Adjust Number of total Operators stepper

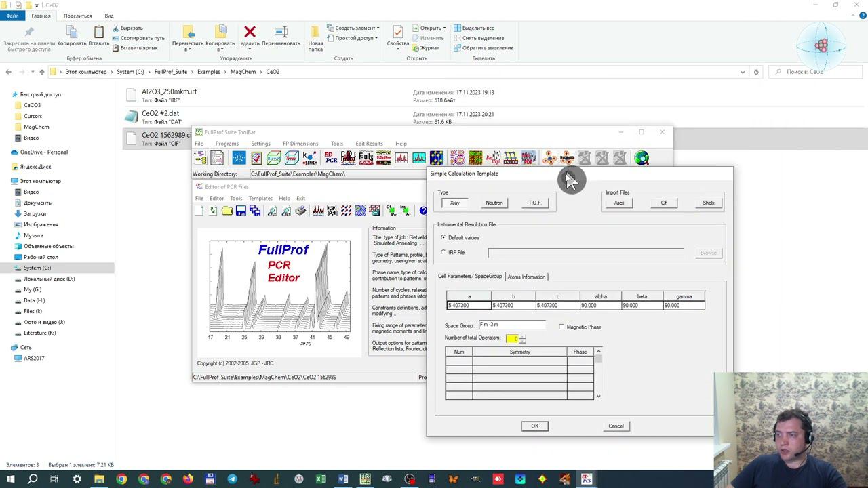[x=522, y=338]
